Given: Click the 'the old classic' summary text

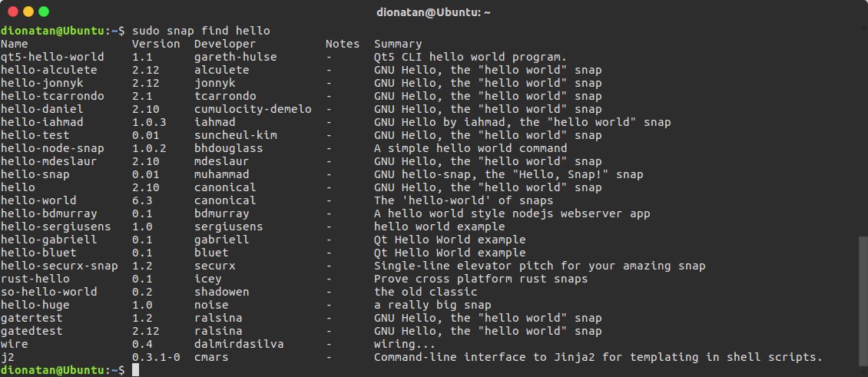Looking at the screenshot, I should click(426, 292).
